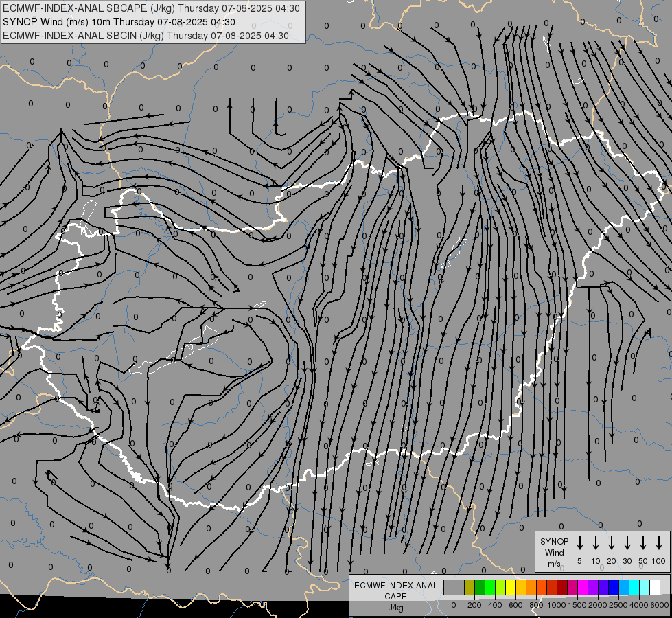Viewport: 672px width, 618px height.
Task: Pick the pale cyan swatch beside white
Action: [644, 587]
